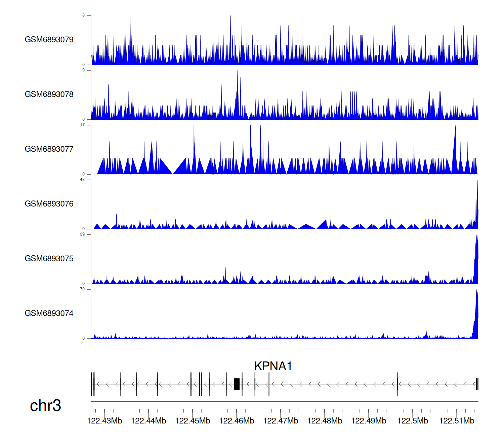Select the 122.49Mb axis label
The height and width of the screenshot is (444, 504).
(x=369, y=421)
